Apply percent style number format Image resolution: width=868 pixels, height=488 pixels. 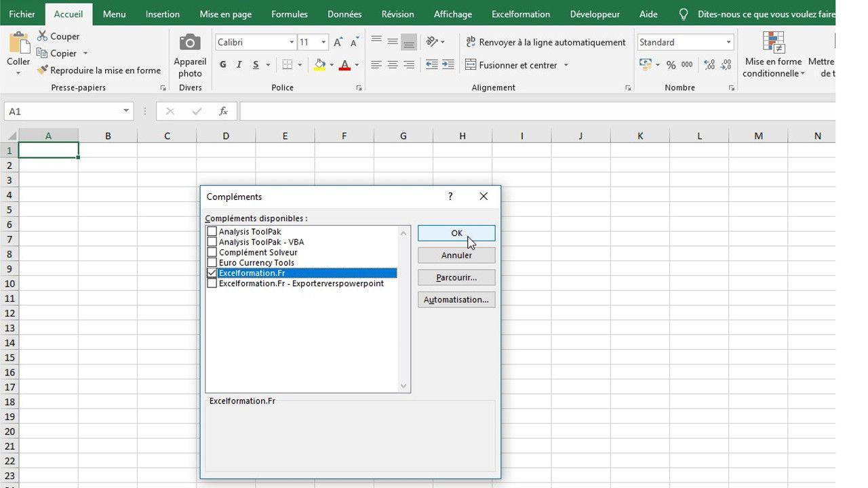point(671,65)
